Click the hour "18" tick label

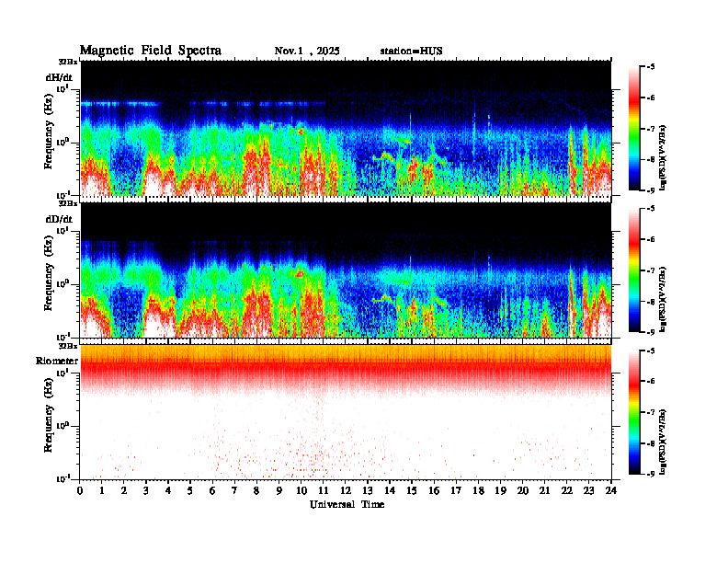[x=478, y=490]
